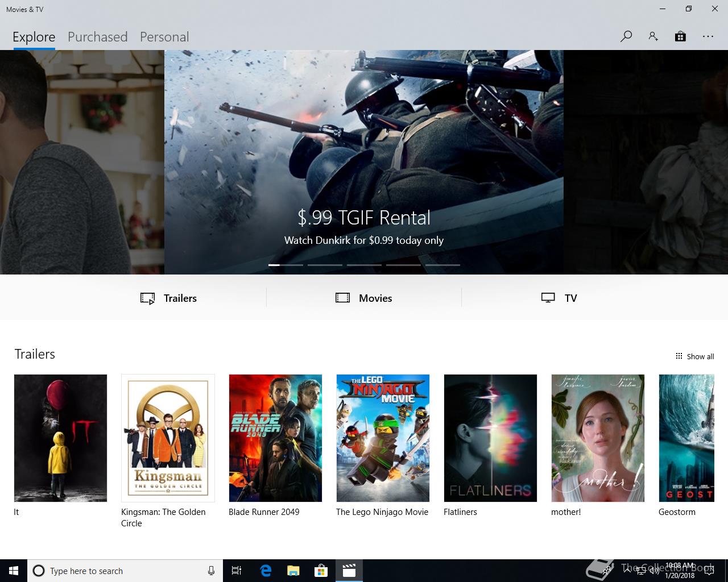728x582 pixels.
Task: Click the Trailers category icon
Action: coord(147,298)
